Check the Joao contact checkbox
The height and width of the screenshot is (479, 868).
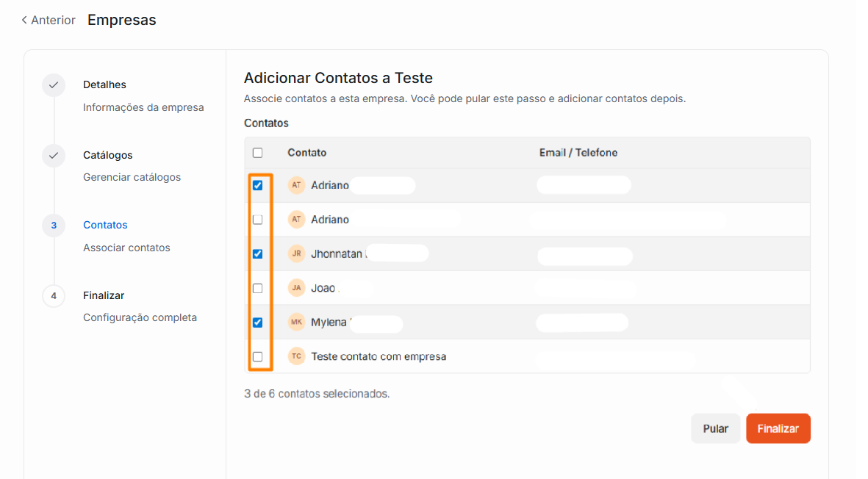tap(257, 288)
